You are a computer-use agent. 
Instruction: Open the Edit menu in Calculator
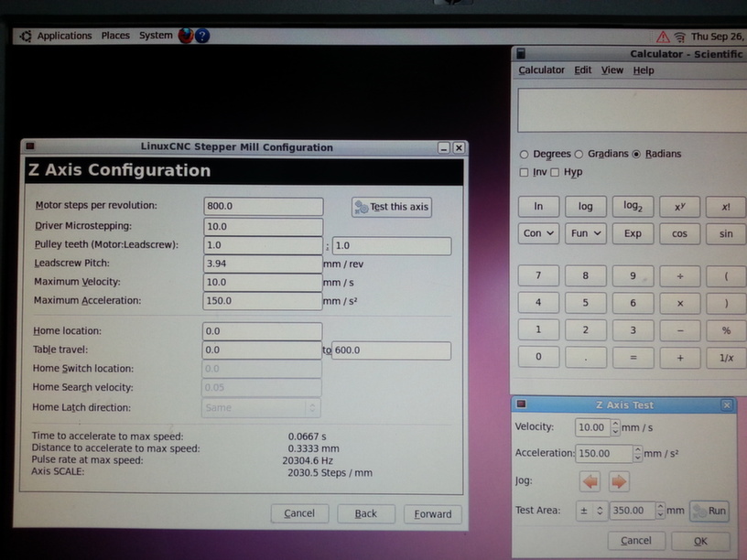tap(582, 70)
